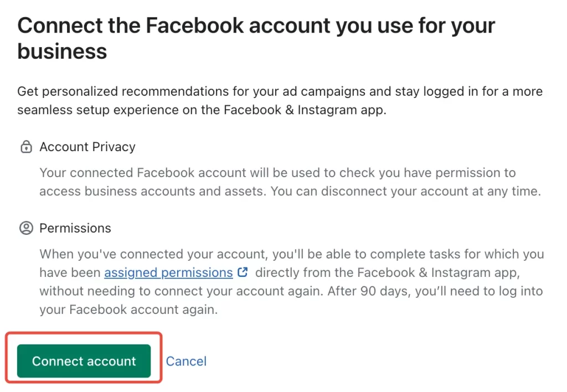Select the Account Privacy heading
This screenshot has height=392, width=567.
pos(87,147)
